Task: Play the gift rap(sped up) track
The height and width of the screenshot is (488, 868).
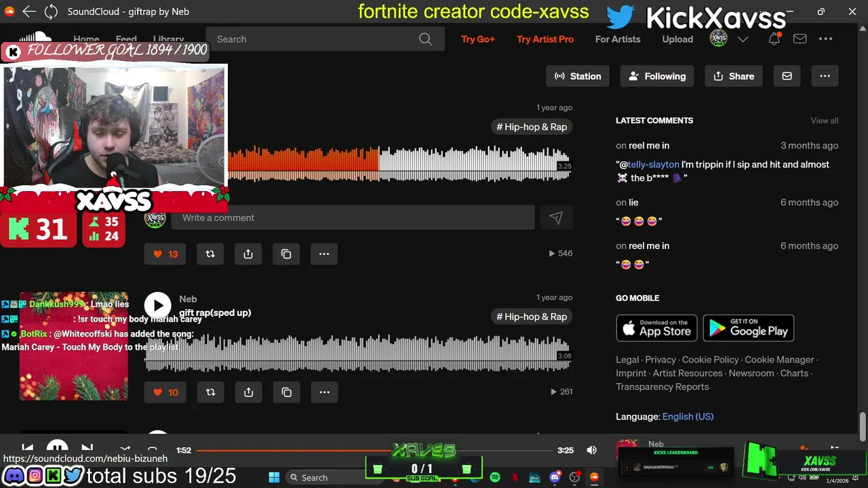Action: (x=157, y=306)
